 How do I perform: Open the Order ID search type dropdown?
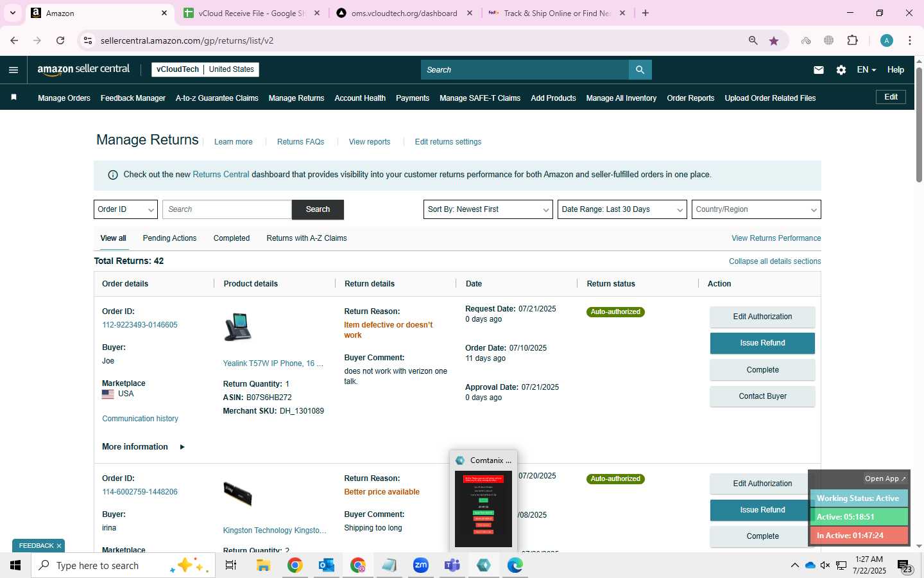[x=126, y=209]
